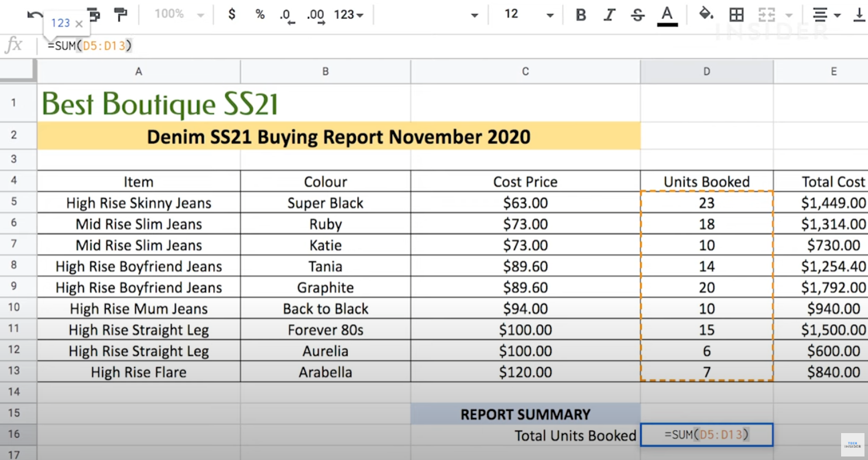Select the Aurelia colour cell

325,351
